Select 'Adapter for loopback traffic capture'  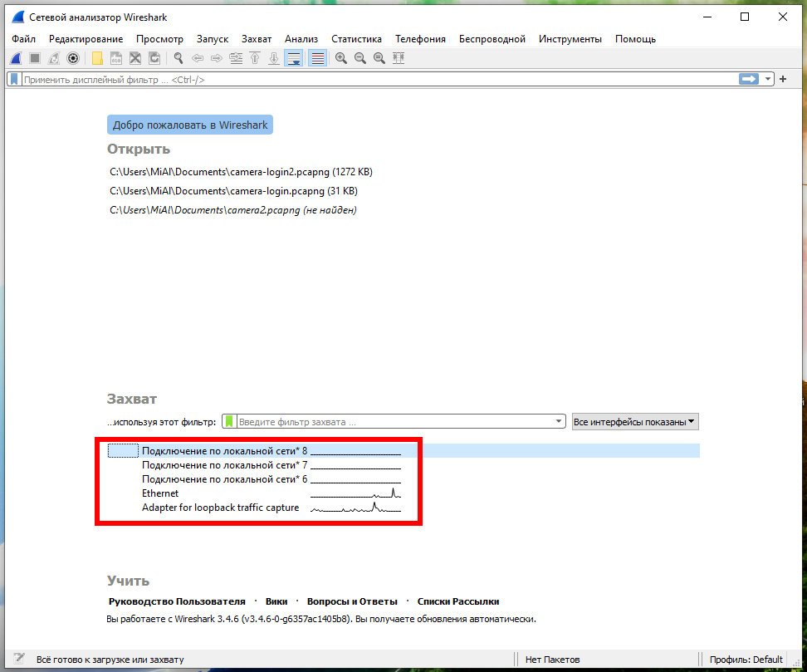click(x=403, y=508)
